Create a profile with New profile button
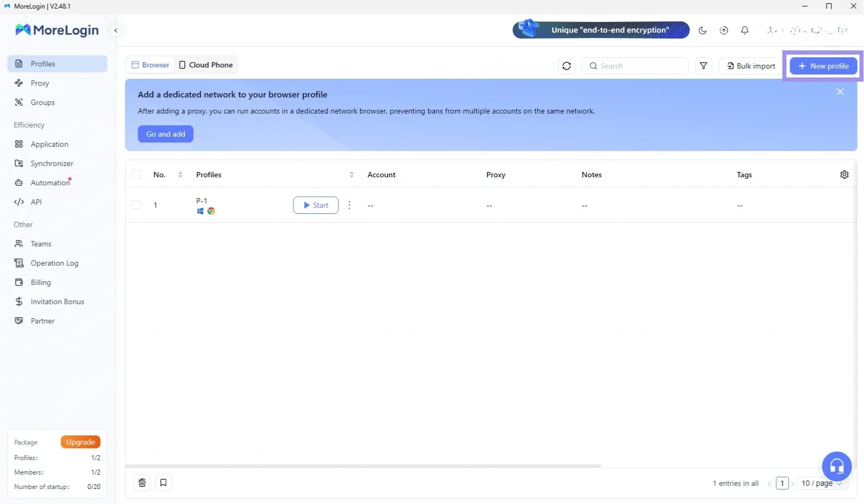864x504 pixels. (823, 65)
